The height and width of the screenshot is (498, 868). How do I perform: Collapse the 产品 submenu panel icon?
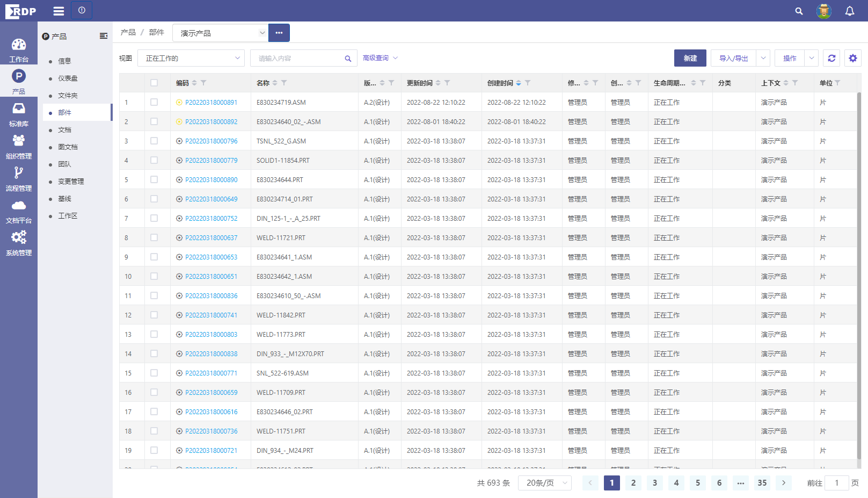[x=104, y=36]
